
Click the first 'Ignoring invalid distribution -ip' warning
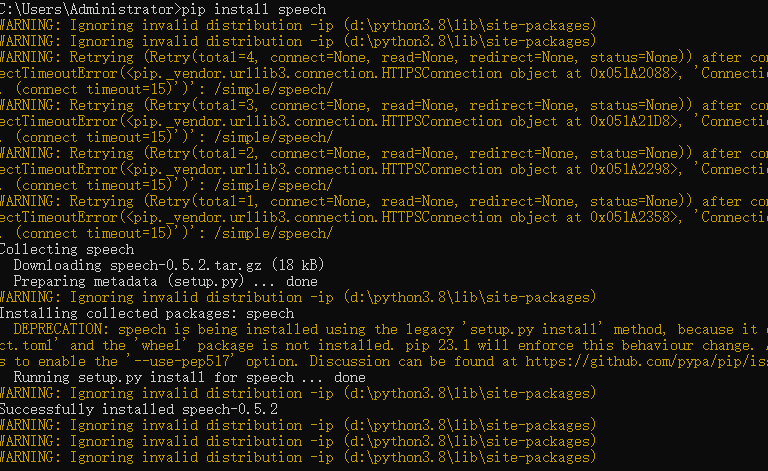(x=298, y=25)
